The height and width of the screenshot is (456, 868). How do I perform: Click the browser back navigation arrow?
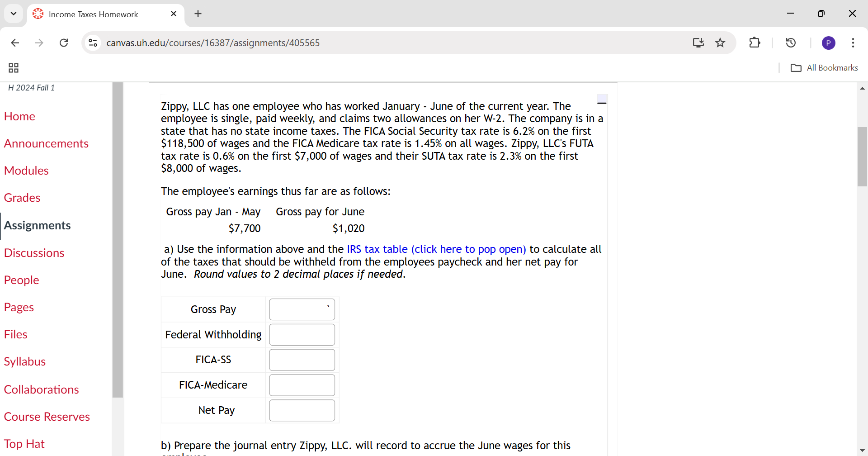[15, 43]
